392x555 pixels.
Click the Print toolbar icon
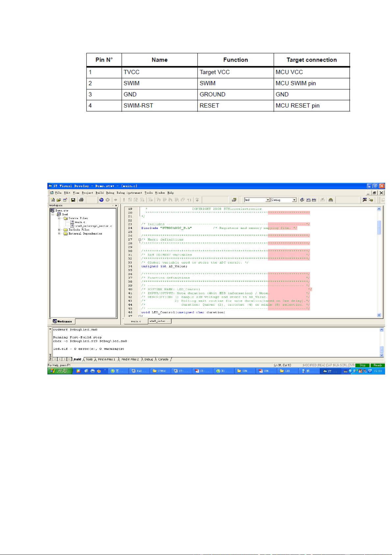(x=81, y=200)
